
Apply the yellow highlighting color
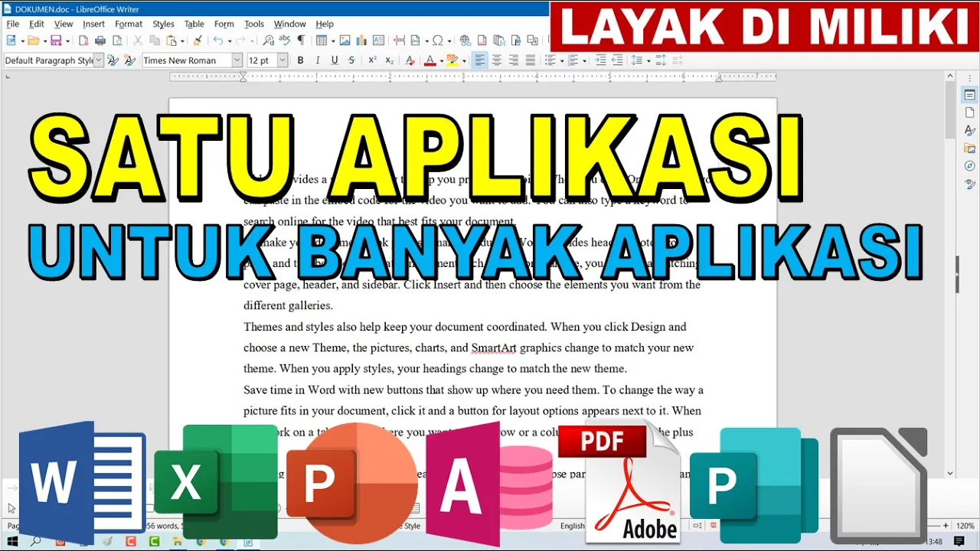pyautogui.click(x=452, y=60)
